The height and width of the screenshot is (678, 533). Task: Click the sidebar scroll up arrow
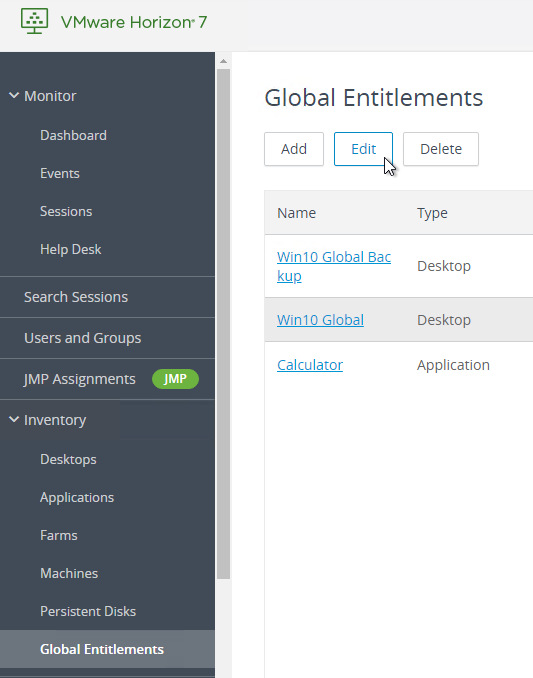pyautogui.click(x=223, y=61)
